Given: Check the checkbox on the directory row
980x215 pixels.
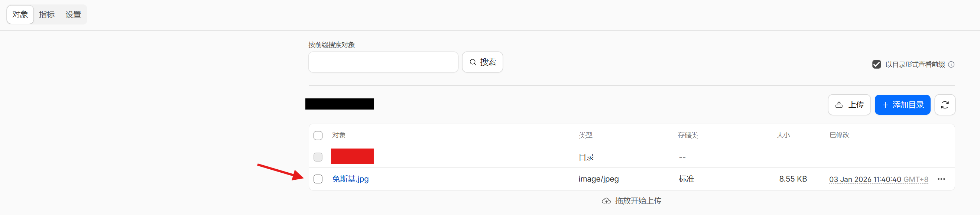Looking at the screenshot, I should tap(318, 157).
